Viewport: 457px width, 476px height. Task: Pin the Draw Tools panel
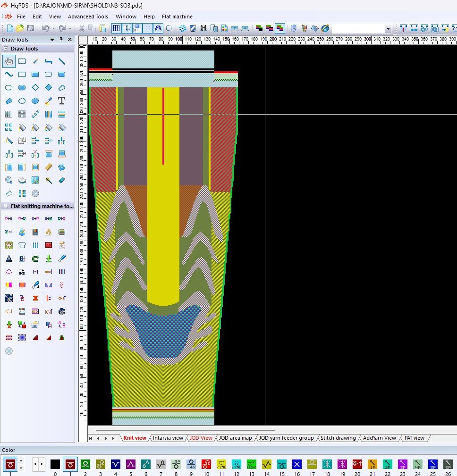click(x=61, y=40)
